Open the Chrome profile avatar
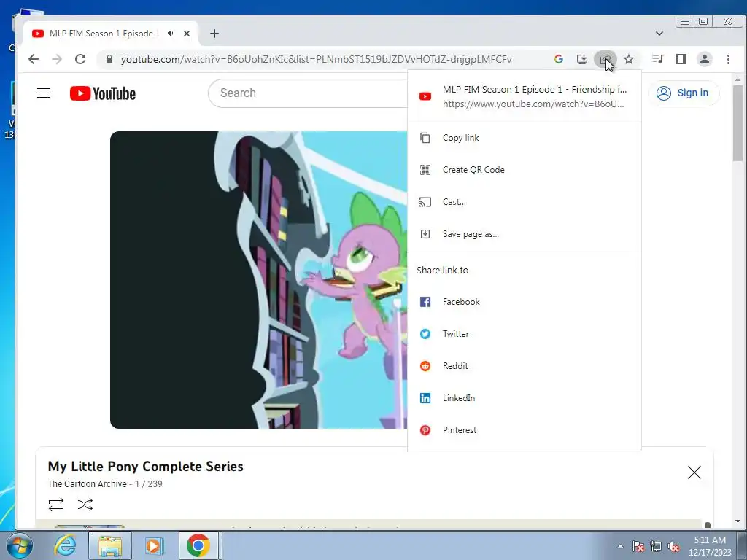This screenshot has width=747, height=560. click(x=704, y=59)
